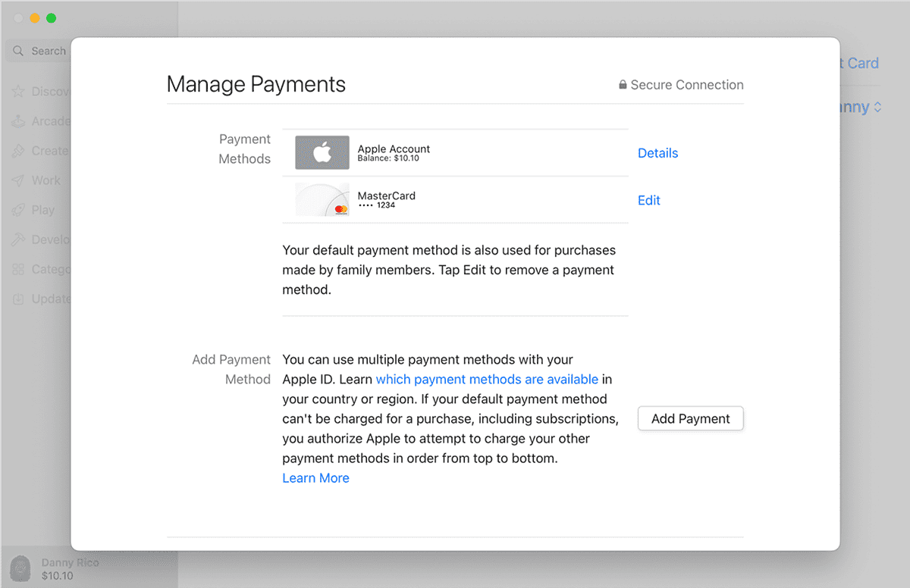The width and height of the screenshot is (910, 588).
Task: Click the Apple Account card thumbnail
Action: coord(322,153)
